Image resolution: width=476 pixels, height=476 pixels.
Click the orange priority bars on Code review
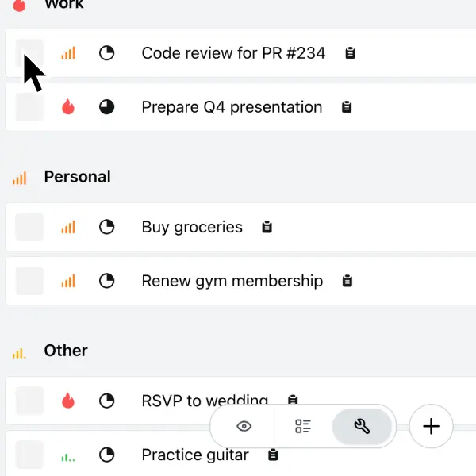click(68, 54)
